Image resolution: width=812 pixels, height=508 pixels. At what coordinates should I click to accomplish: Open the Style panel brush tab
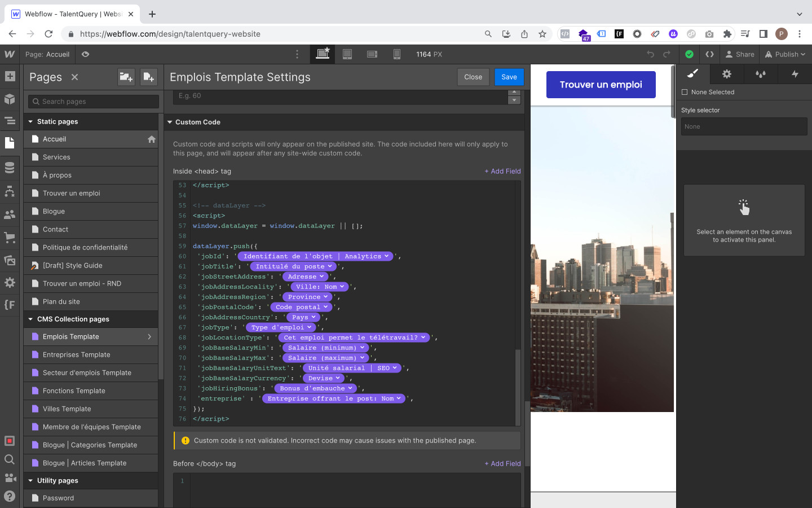(x=693, y=73)
